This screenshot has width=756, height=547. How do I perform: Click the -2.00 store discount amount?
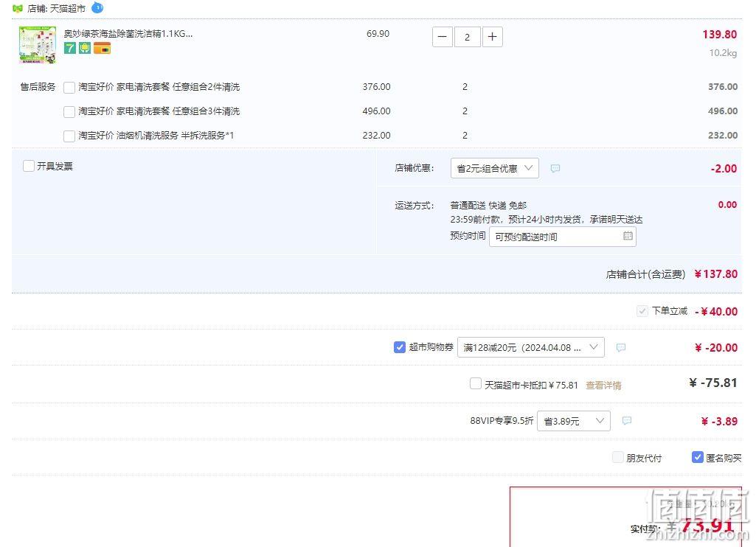pyautogui.click(x=724, y=168)
